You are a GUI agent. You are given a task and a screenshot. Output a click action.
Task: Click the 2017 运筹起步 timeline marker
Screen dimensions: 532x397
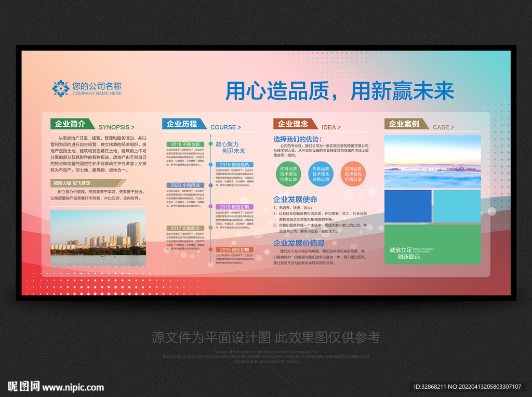point(187,228)
